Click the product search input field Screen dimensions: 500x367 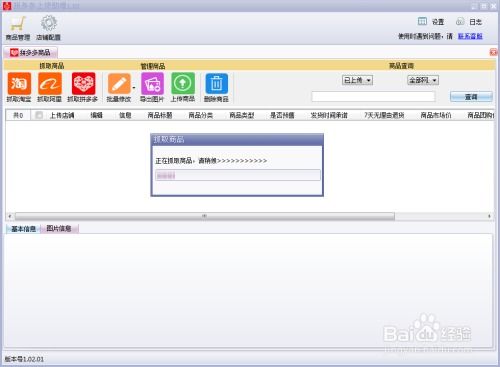click(x=373, y=97)
